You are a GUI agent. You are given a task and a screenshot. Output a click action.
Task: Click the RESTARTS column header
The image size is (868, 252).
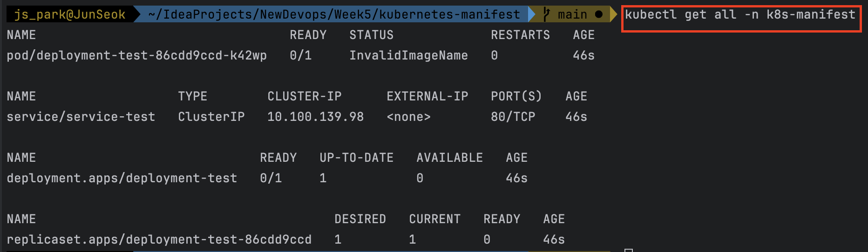[521, 35]
